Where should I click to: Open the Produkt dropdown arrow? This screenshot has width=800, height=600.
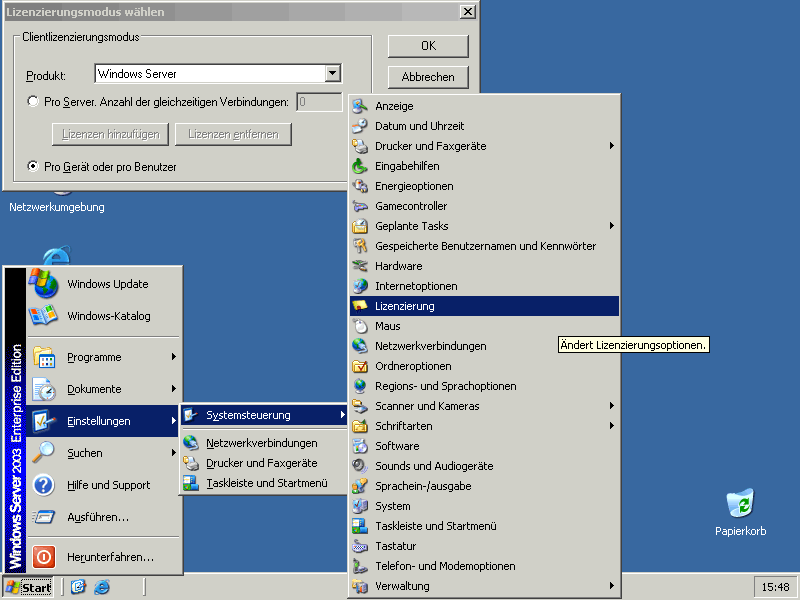(333, 73)
